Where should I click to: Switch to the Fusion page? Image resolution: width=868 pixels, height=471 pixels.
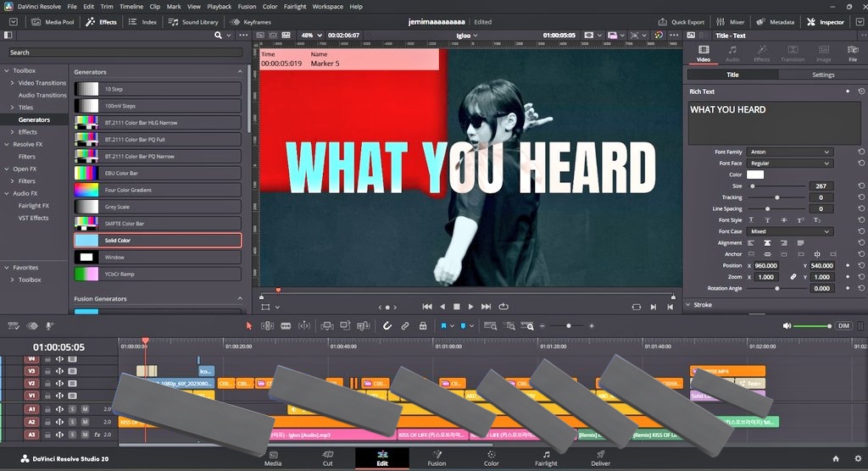pos(437,458)
